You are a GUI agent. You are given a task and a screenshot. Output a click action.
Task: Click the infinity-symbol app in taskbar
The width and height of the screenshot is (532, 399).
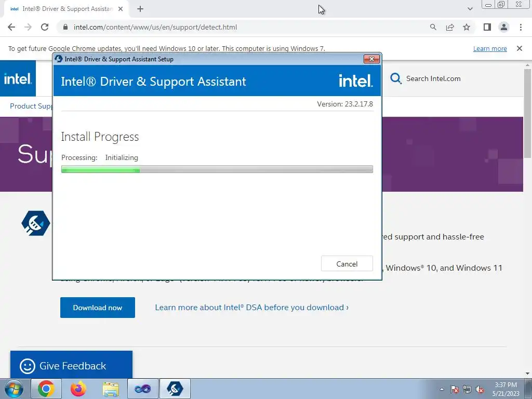(143, 389)
